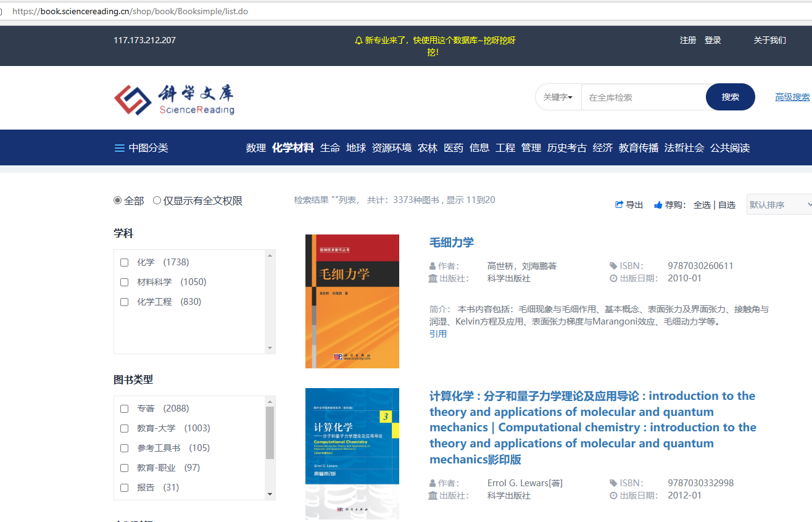812x522 pixels.
Task: Open the 农林 category tab
Action: pos(428,148)
